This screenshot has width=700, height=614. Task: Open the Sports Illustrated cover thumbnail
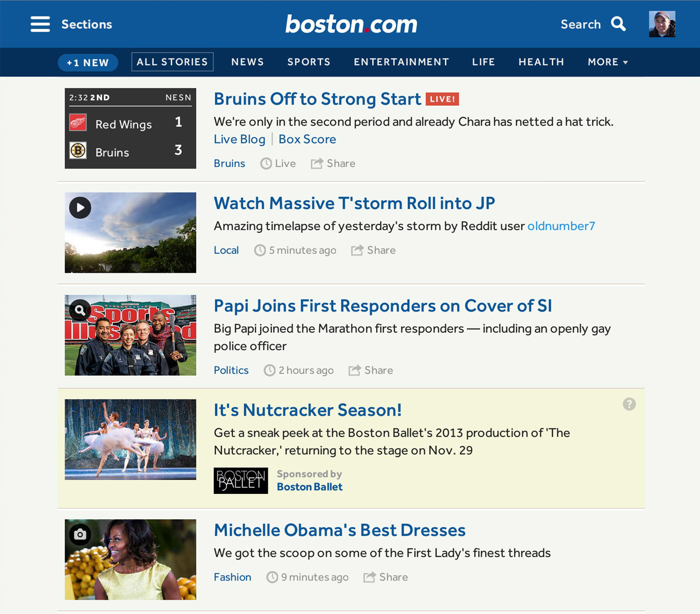click(x=131, y=335)
